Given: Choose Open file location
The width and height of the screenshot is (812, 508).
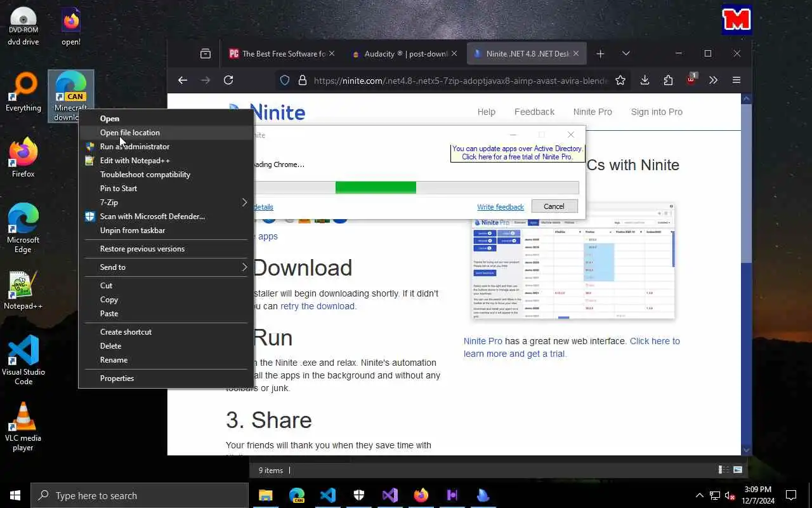Looking at the screenshot, I should click(166, 133).
